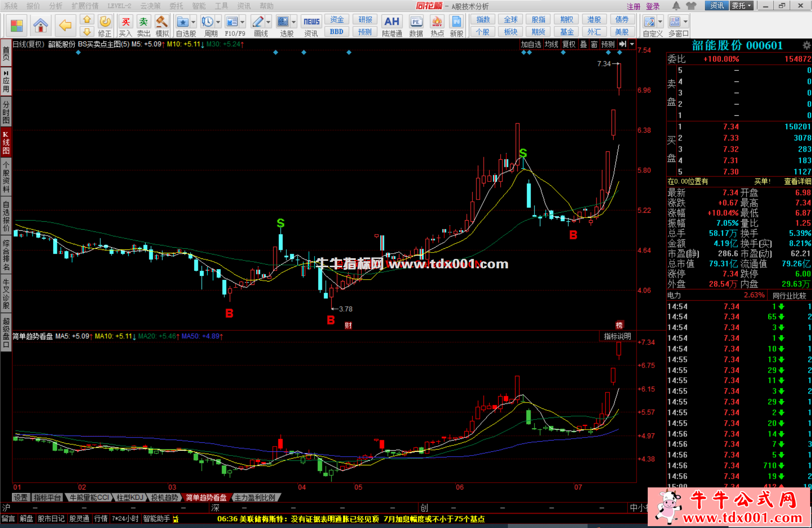Open the 画线 drawing tools dropdown arrow
The height and width of the screenshot is (528, 812).
[x=268, y=22]
